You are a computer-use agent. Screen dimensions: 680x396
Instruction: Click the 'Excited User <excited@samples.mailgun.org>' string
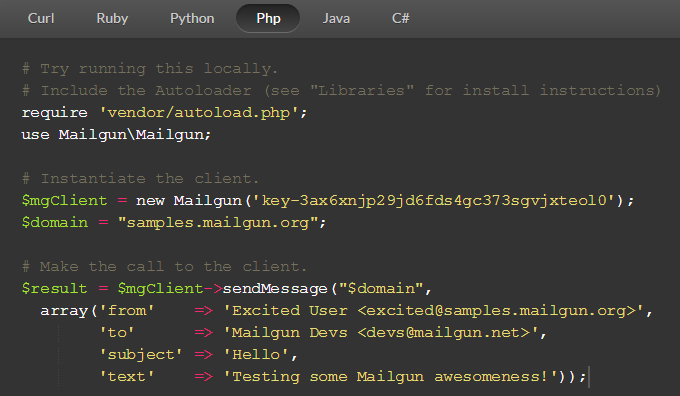click(434, 311)
